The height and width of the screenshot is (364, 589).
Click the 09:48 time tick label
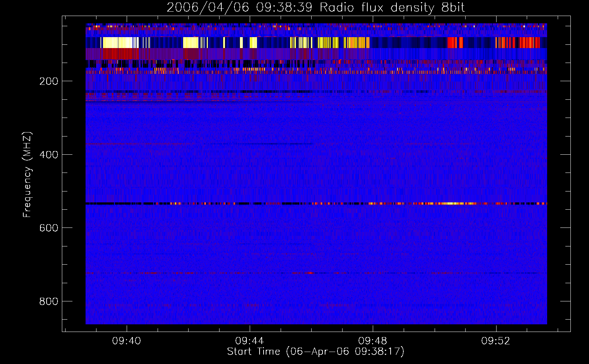[373, 341]
